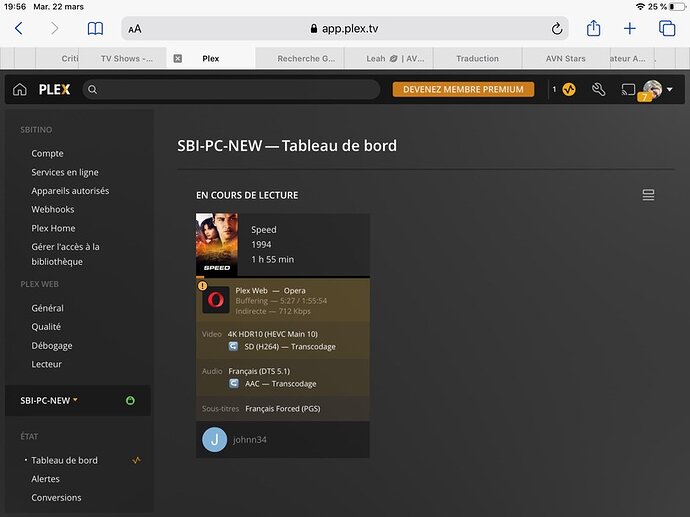Reload the page with refresh icon
This screenshot has height=517, width=690.
tap(557, 29)
